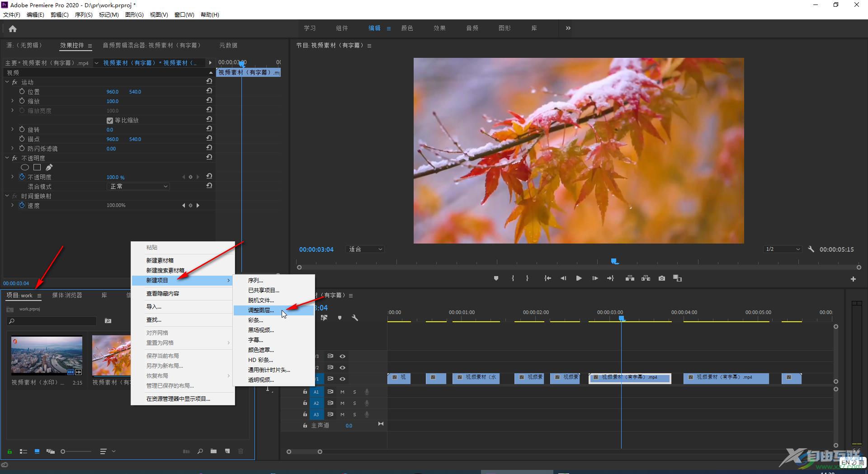The image size is (868, 474).
Task: Collapse the 时间重映射 effect group
Action: (7, 196)
